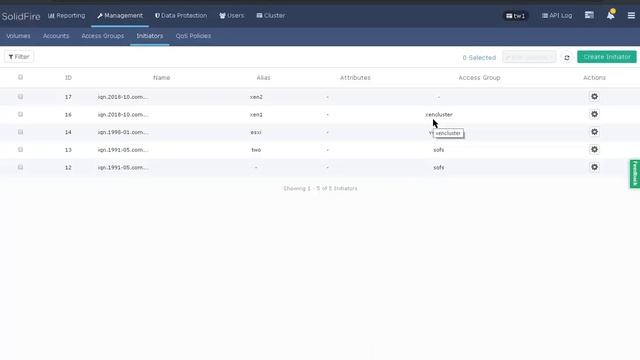The image size is (640, 360).
Task: Click the 0 Selected counter
Action: click(479, 58)
